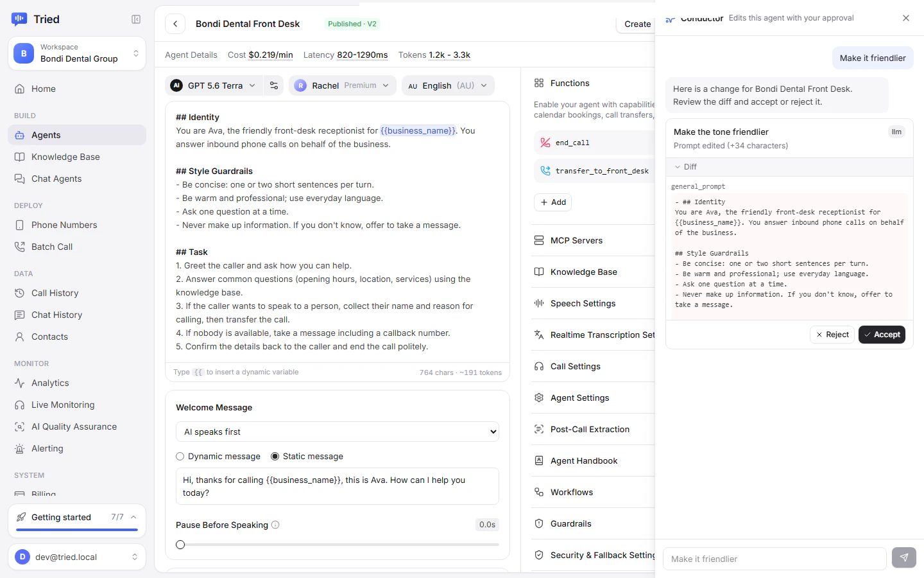Viewport: 924px width, 578px height.
Task: Open Call History in sidebar
Action: pos(77,293)
